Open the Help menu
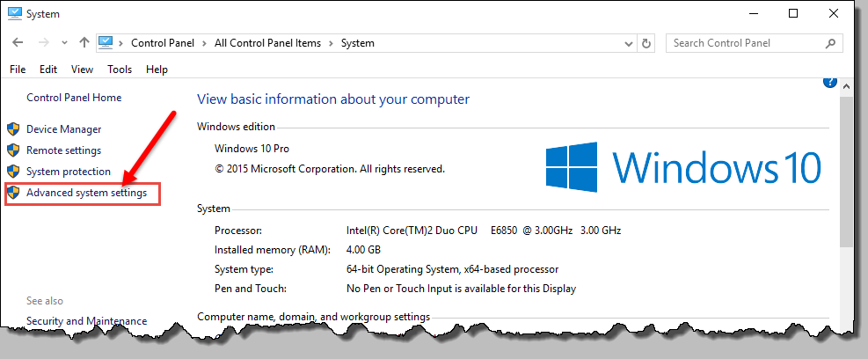868x359 pixels. pos(157,70)
